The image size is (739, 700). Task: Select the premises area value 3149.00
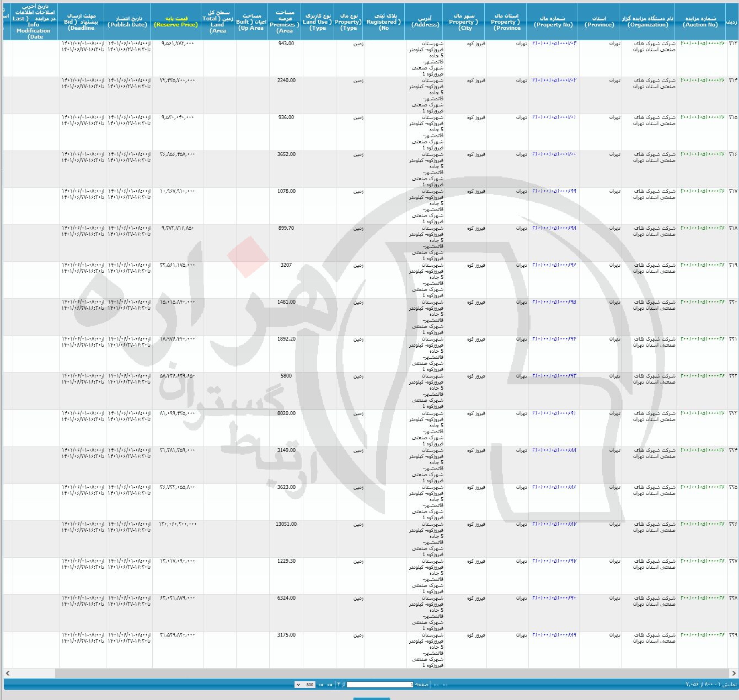tap(286, 450)
